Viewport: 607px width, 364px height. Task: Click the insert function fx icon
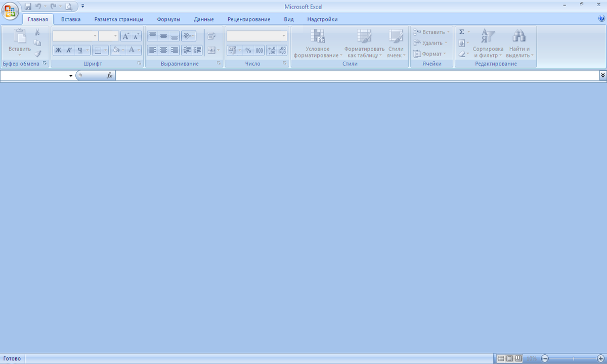click(109, 75)
